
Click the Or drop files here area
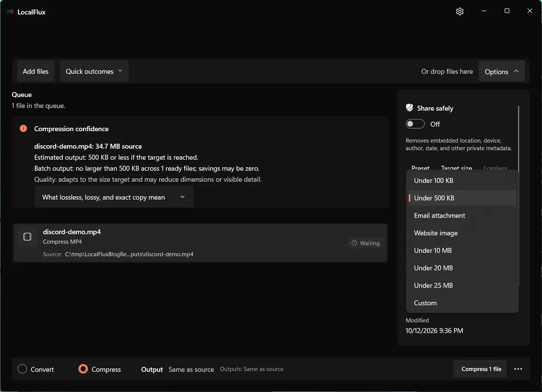[447, 71]
